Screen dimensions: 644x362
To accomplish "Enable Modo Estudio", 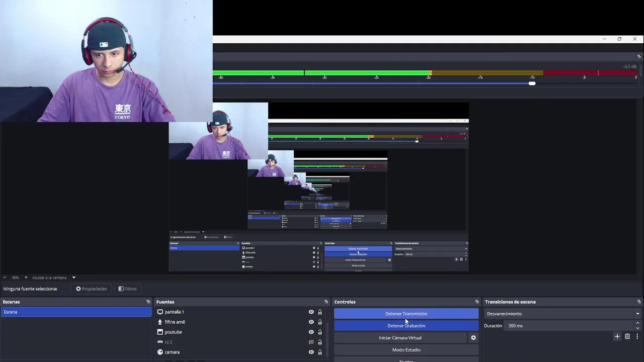I will [x=406, y=350].
